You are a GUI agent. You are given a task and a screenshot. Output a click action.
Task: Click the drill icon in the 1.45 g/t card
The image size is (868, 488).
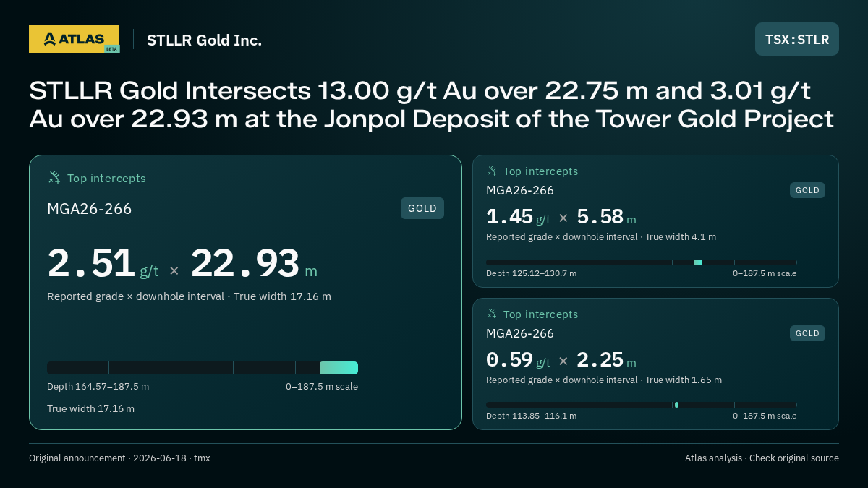(x=492, y=171)
